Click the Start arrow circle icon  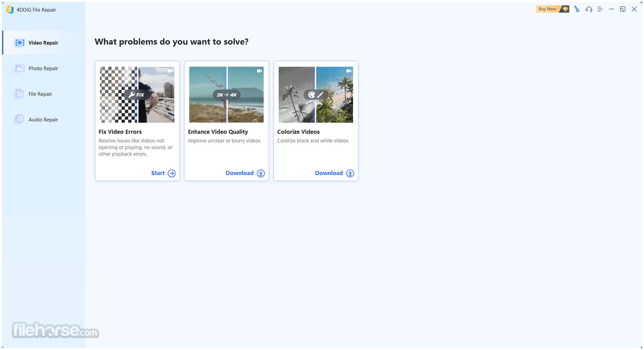pyautogui.click(x=172, y=173)
